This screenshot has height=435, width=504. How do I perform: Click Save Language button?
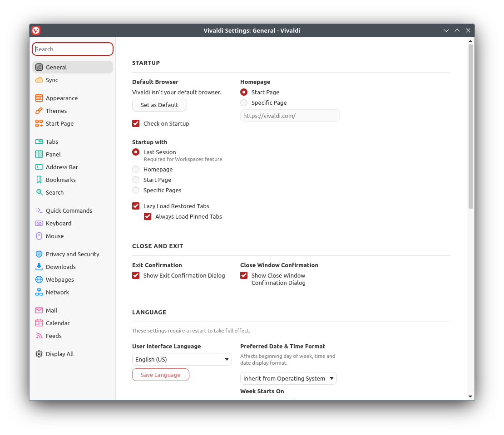(160, 375)
